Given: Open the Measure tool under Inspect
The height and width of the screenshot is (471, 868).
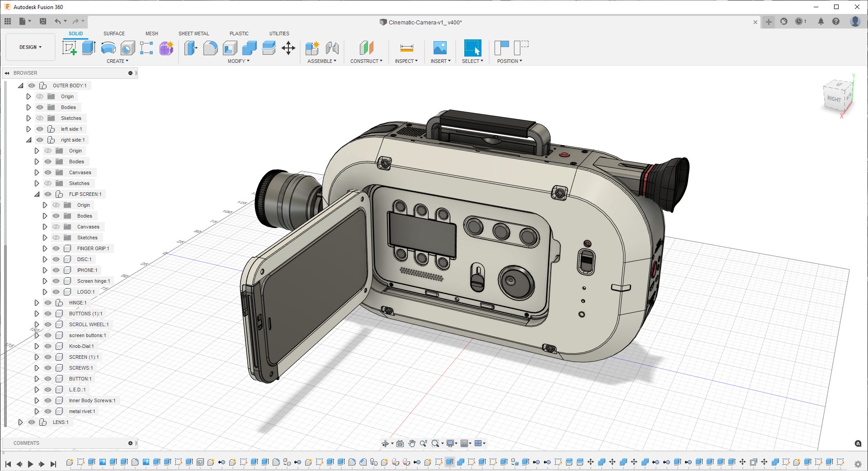Looking at the screenshot, I should coord(406,48).
